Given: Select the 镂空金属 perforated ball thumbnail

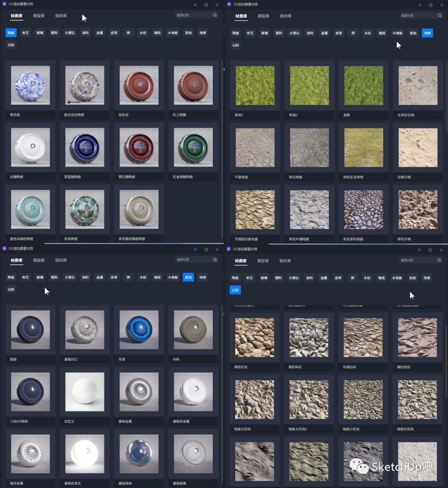Looking at the screenshot, I should point(30,454).
